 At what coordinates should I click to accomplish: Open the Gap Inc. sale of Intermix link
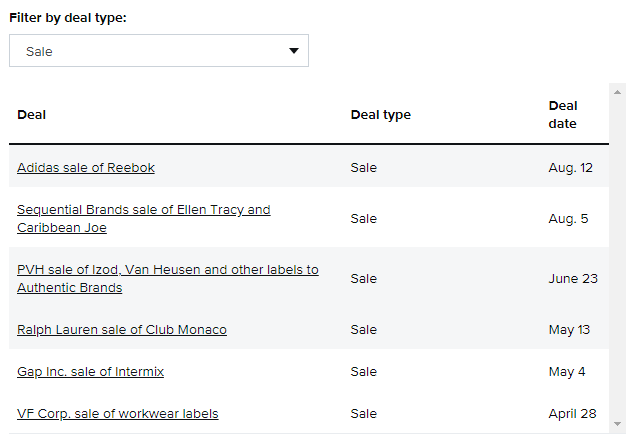coord(90,372)
